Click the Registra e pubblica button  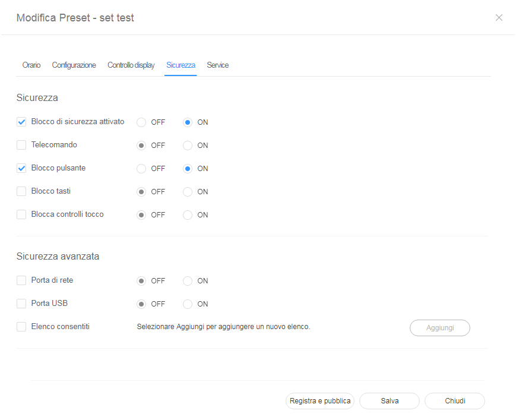point(320,401)
